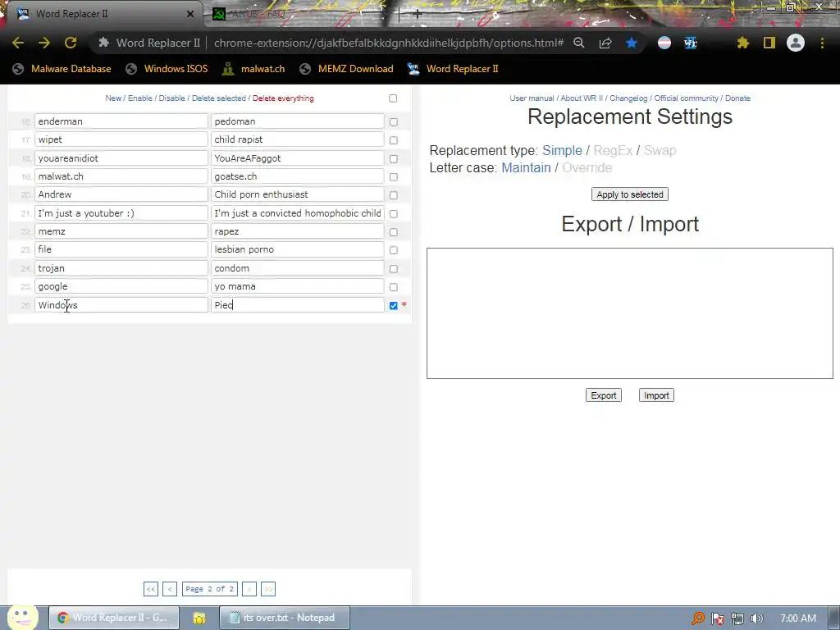Set letter case to Override

[587, 167]
